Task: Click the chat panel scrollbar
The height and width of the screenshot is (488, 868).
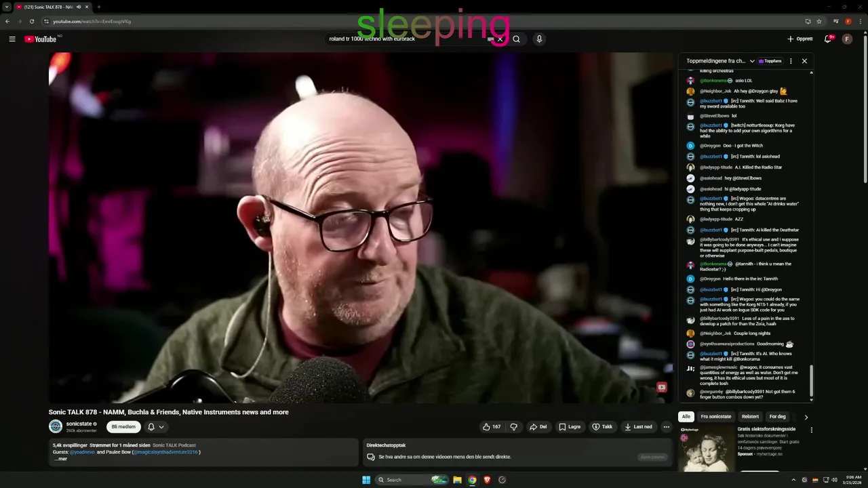Action: [x=811, y=382]
